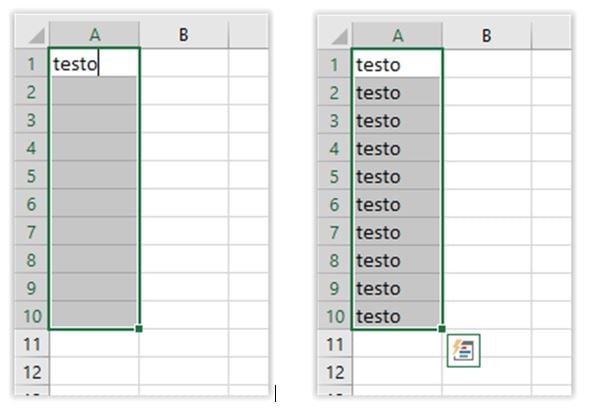Select column B header in left sheet

click(184, 35)
